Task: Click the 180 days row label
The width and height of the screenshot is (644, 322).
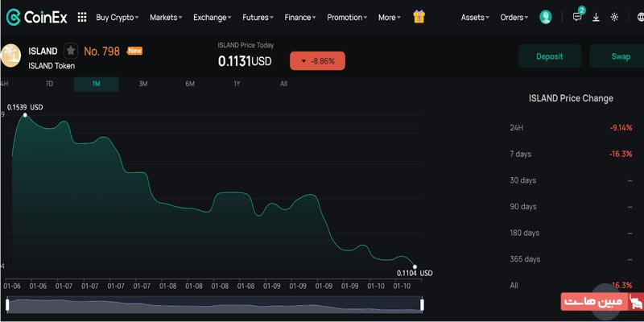Action: [x=525, y=233]
